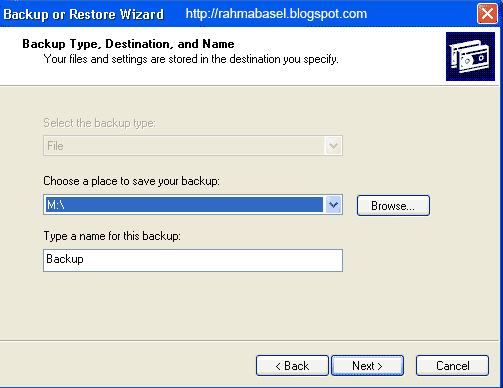Image resolution: width=503 pixels, height=388 pixels.
Task: Click the Backup or Restore Wizard title
Action: click(84, 14)
